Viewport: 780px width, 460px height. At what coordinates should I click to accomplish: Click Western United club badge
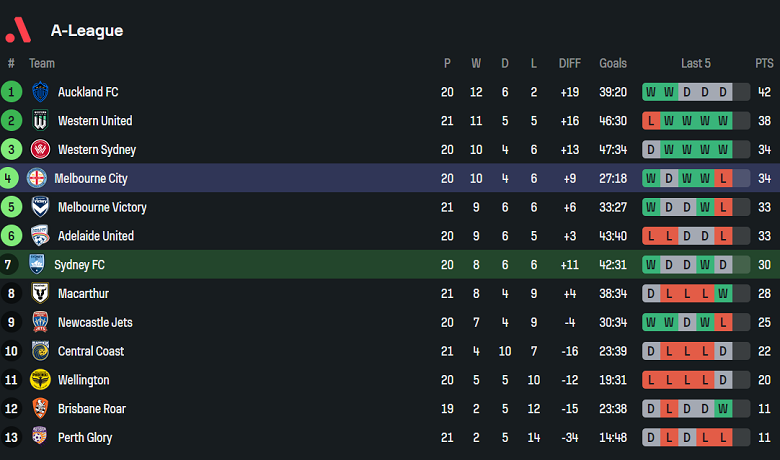tap(40, 121)
